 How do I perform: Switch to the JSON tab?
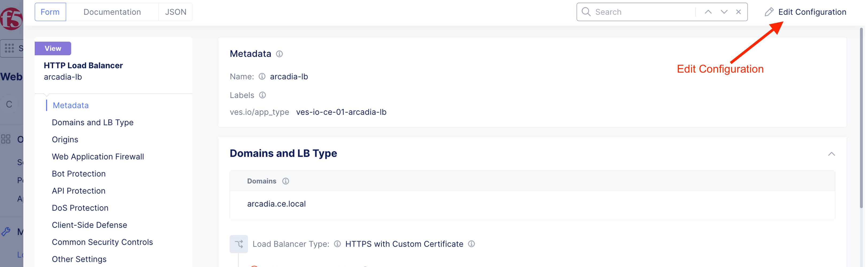click(176, 12)
